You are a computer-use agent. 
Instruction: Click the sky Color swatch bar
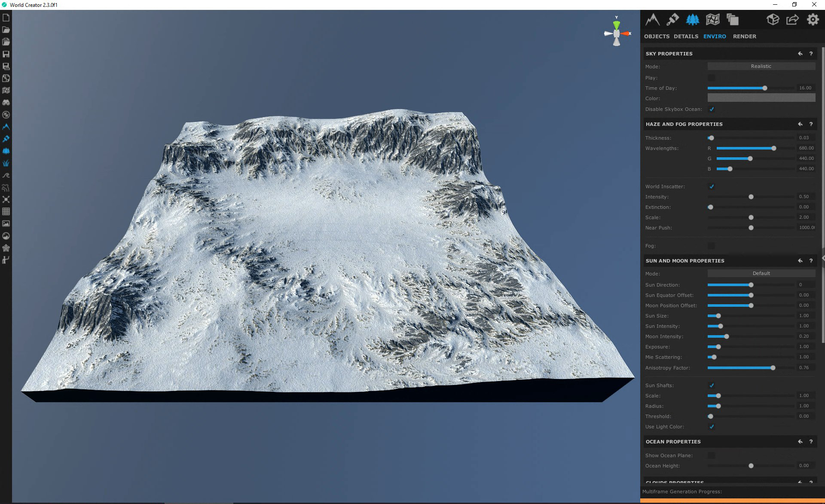761,98
